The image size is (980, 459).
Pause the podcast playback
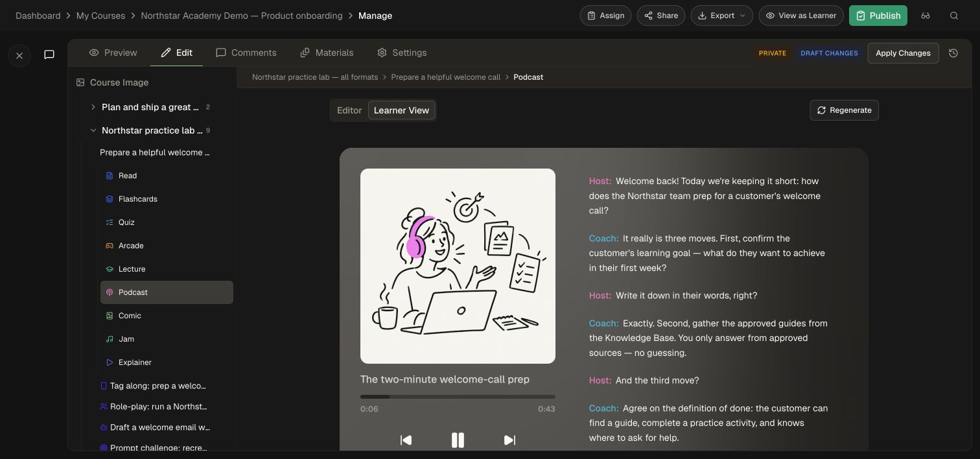458,440
